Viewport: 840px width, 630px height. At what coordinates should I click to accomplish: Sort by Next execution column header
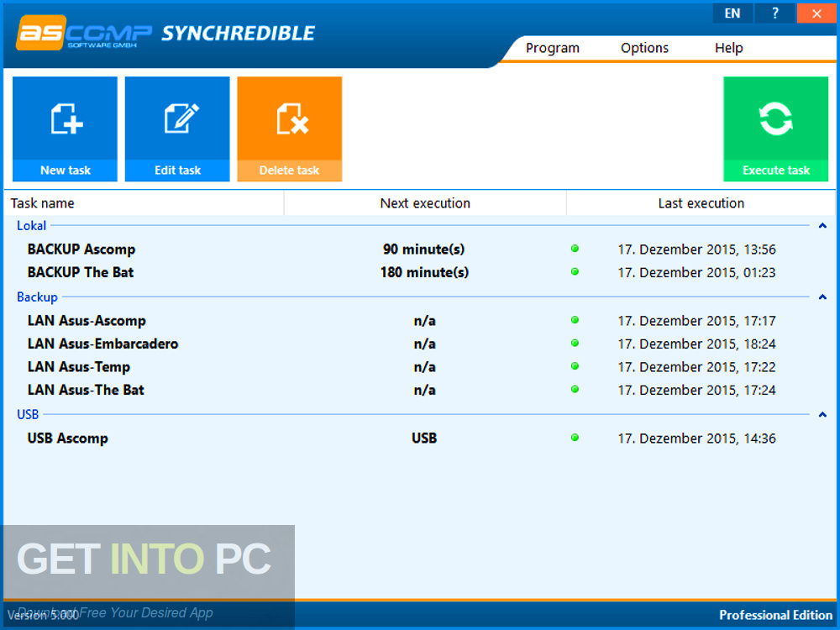pos(425,203)
